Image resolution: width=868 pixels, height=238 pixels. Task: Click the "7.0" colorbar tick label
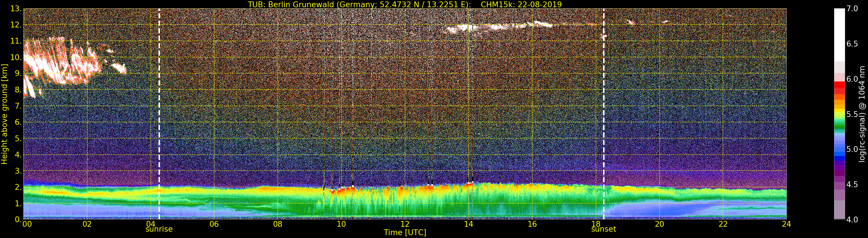(852, 9)
